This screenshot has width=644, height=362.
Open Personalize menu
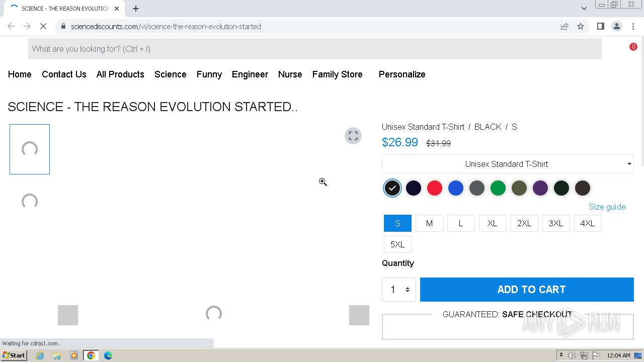402,74
